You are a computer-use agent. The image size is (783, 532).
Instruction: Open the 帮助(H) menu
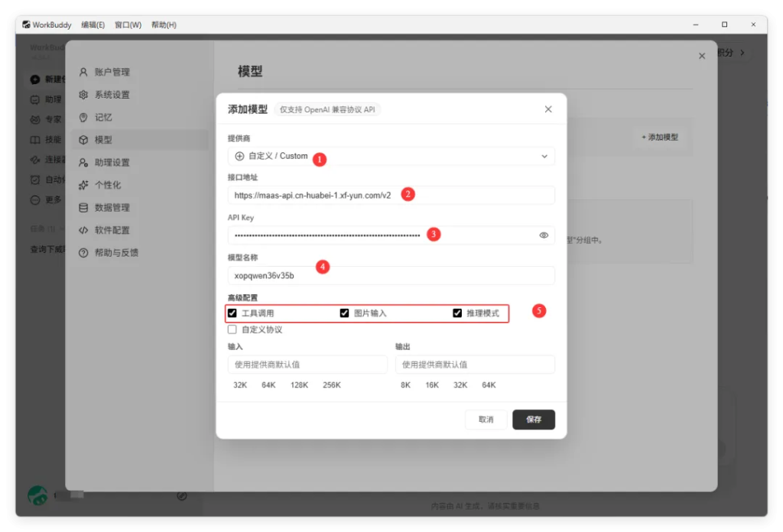(x=164, y=24)
